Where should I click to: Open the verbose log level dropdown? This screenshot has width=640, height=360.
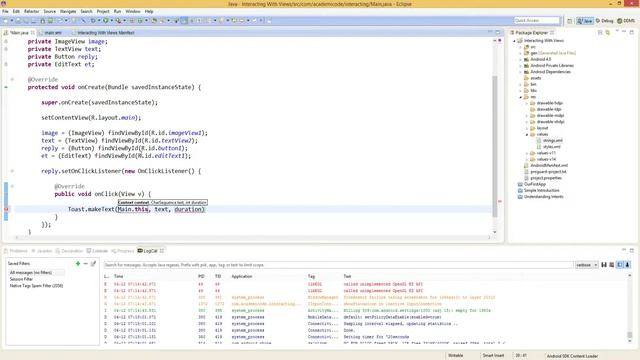pyautogui.click(x=587, y=265)
